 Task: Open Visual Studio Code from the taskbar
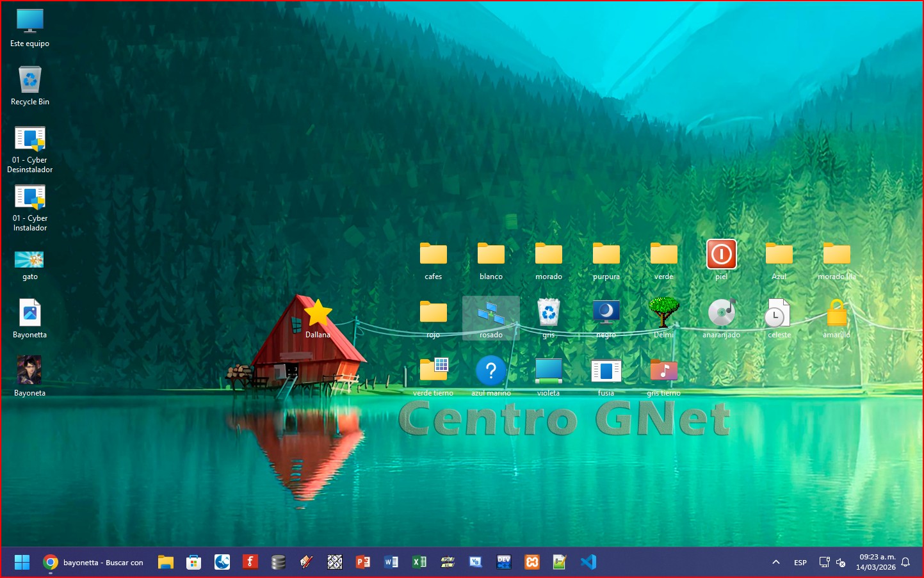tap(588, 562)
